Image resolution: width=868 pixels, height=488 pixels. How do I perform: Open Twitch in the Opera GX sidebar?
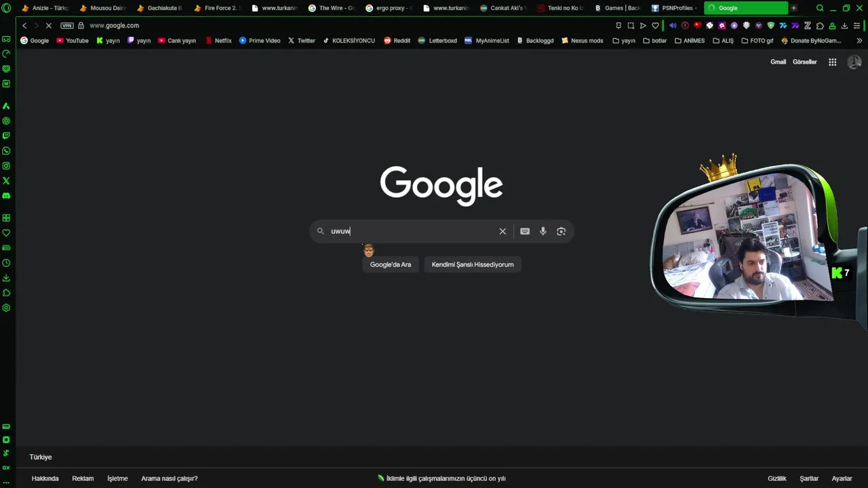[6, 136]
